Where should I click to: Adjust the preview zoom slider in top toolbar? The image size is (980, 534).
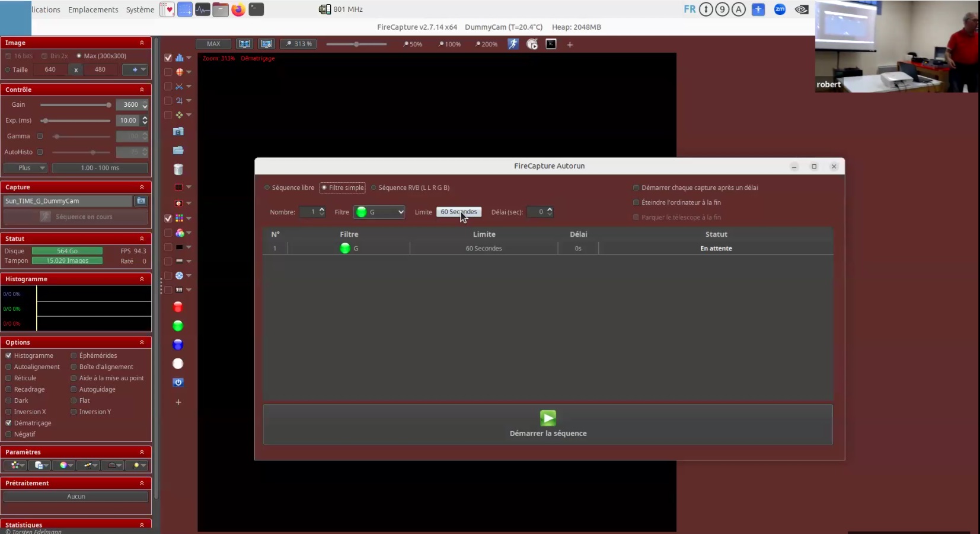tap(356, 44)
